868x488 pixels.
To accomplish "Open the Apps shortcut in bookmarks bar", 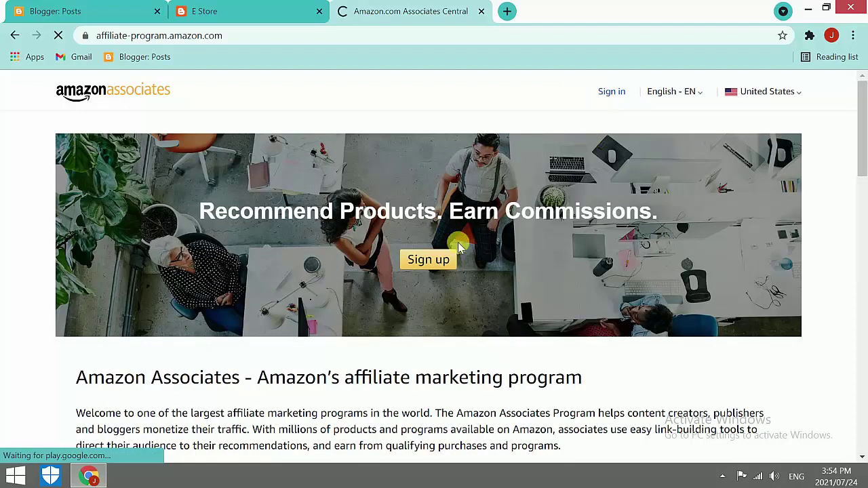I will coord(27,57).
